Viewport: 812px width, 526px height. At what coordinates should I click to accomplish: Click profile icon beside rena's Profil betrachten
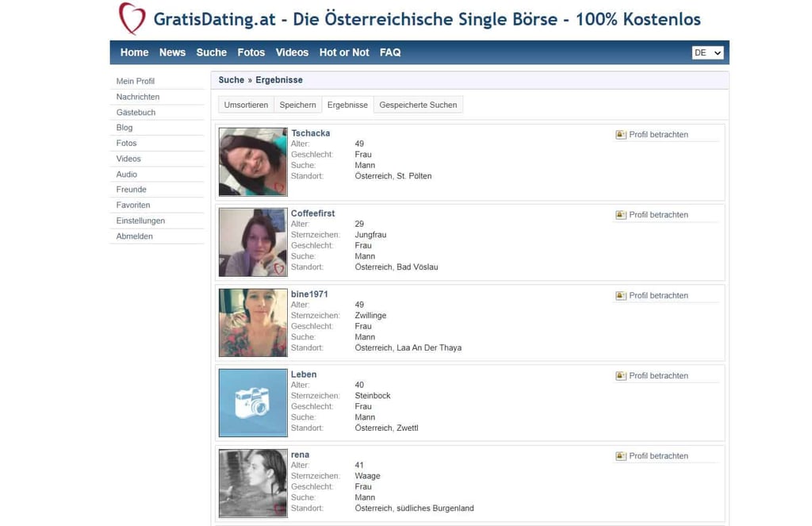tap(621, 456)
